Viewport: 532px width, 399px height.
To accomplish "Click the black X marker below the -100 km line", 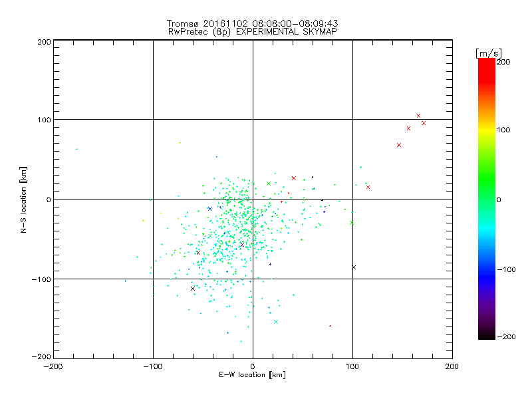I will [193, 289].
